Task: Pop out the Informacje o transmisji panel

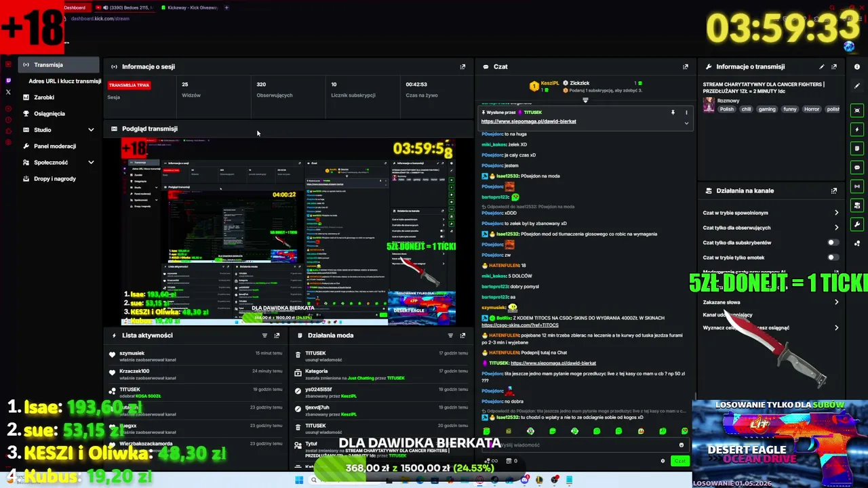Action: point(834,66)
